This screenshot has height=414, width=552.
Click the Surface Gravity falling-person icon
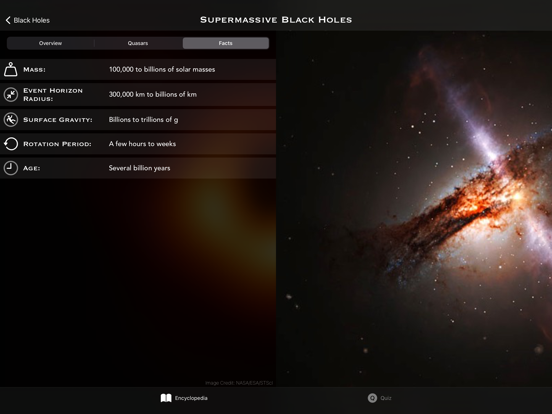tap(11, 120)
